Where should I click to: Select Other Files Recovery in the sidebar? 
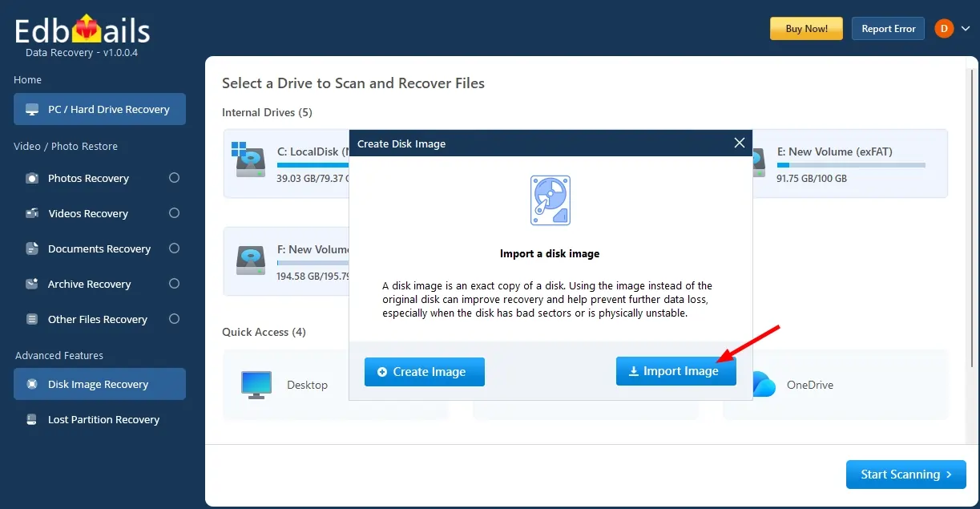coord(99,319)
